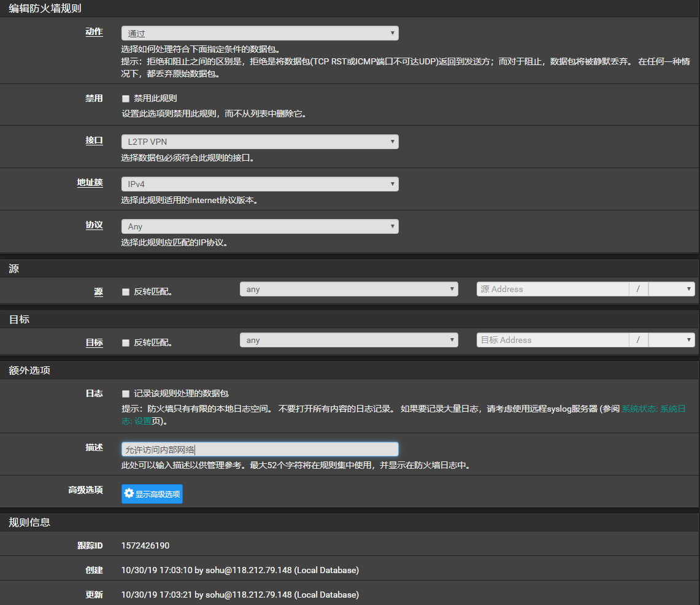Open the 接口 dropdown showing L2TP VPN
700x605 pixels.
(x=260, y=142)
